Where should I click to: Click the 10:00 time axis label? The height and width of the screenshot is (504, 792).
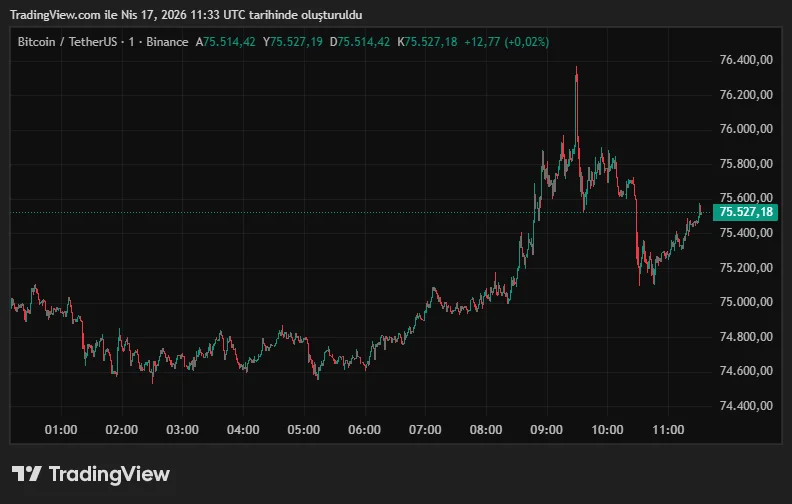(x=607, y=430)
